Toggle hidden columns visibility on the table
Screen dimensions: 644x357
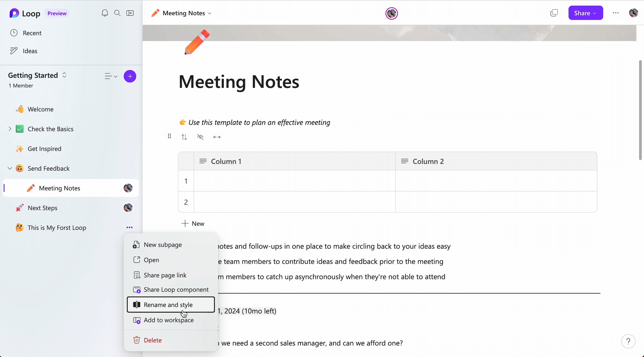[x=200, y=137]
